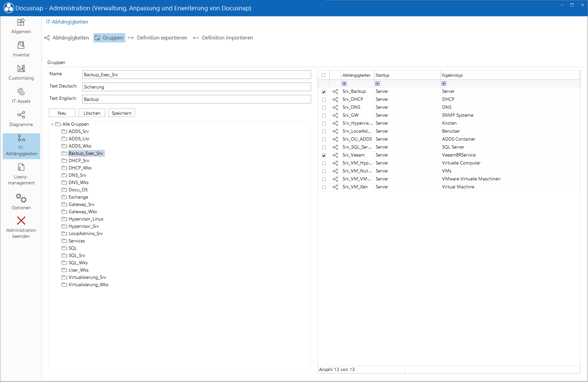This screenshot has width=588, height=382.
Task: Click dependency icon of Srv_VM_Xen row
Action: pos(335,187)
